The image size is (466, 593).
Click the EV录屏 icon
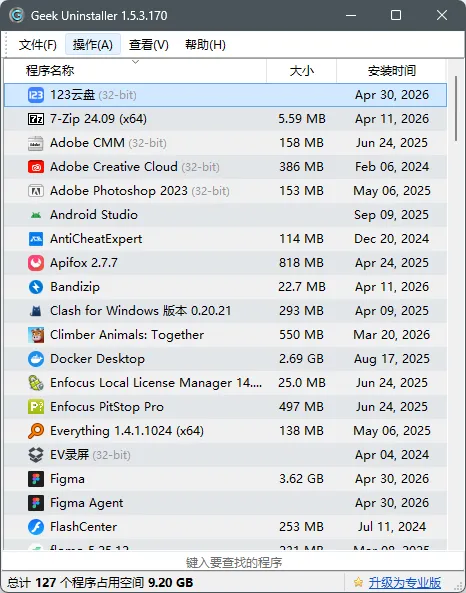click(x=36, y=455)
